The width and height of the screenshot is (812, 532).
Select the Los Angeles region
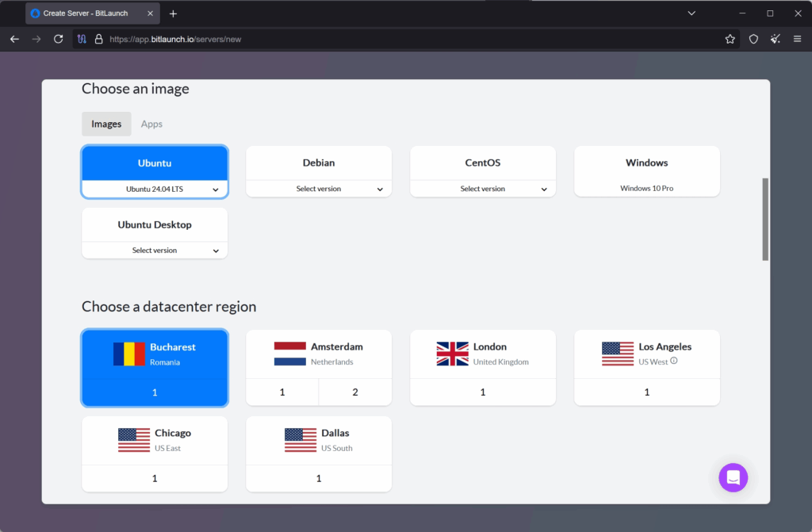pos(647,354)
